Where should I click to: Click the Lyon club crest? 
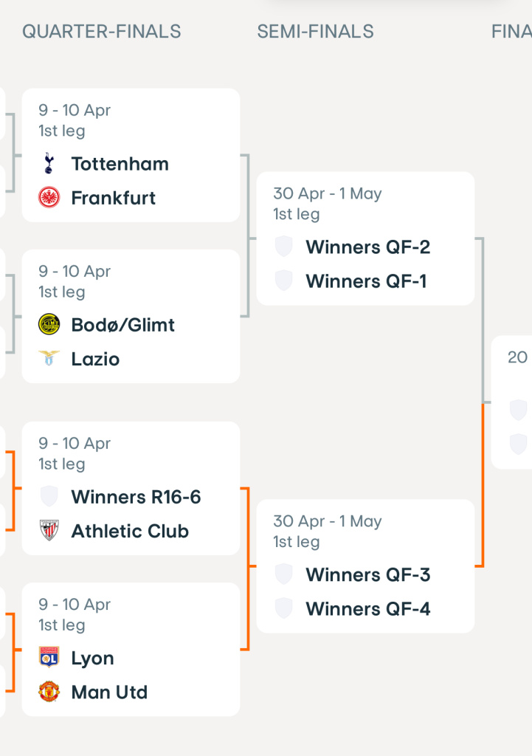coord(49,658)
